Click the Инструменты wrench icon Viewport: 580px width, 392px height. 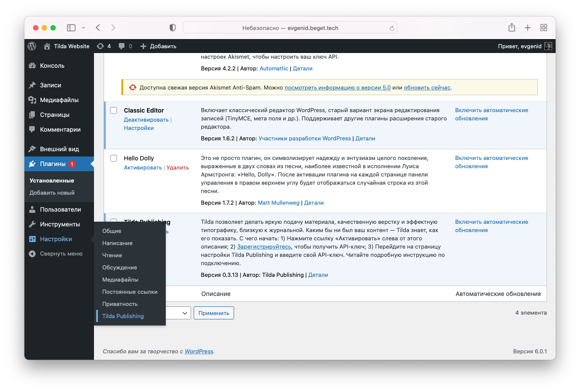tap(32, 224)
